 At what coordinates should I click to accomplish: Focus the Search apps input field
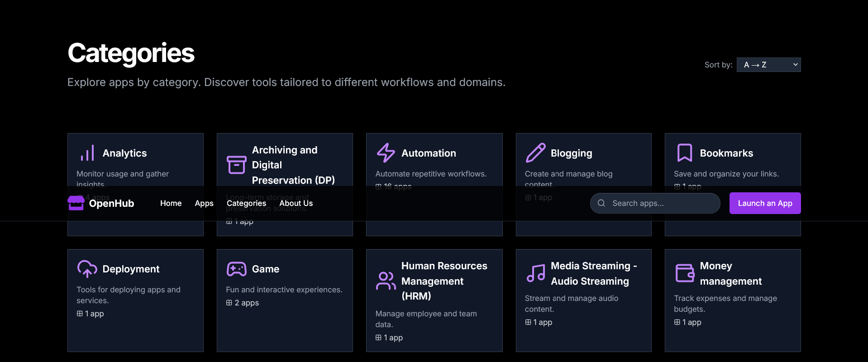click(x=655, y=203)
